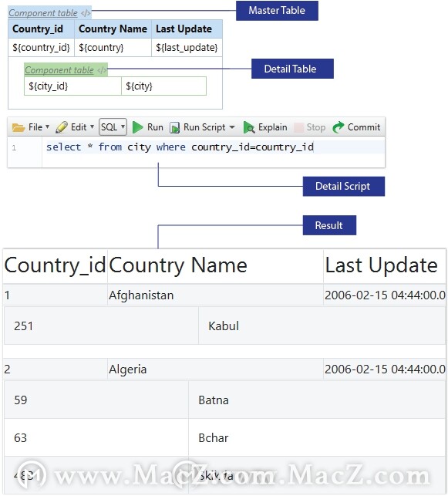Click the Run button label

click(x=155, y=127)
